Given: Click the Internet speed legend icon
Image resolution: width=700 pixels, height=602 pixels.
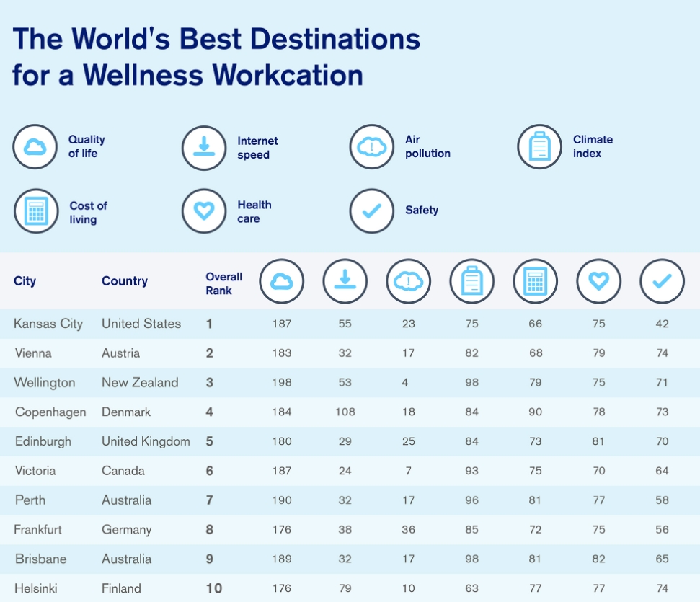Looking at the screenshot, I should point(204,148).
